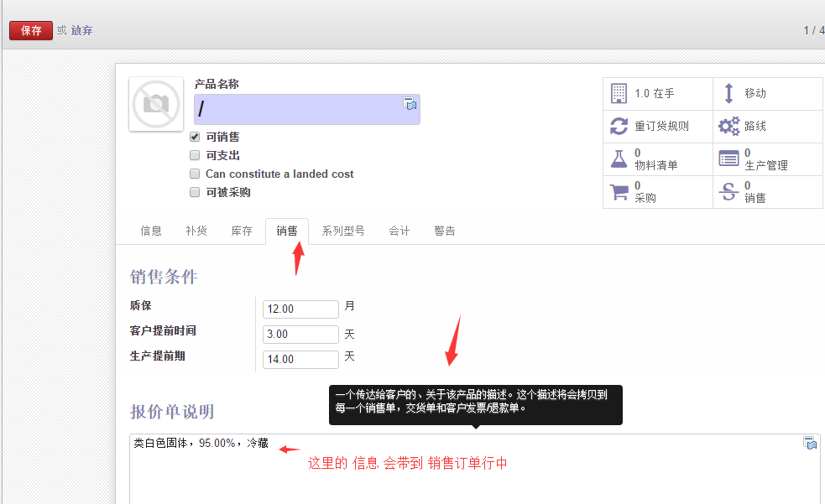Viewport: 825px width, 504px height.
Task: Click translate icon in quotation description box
Action: pos(810,444)
